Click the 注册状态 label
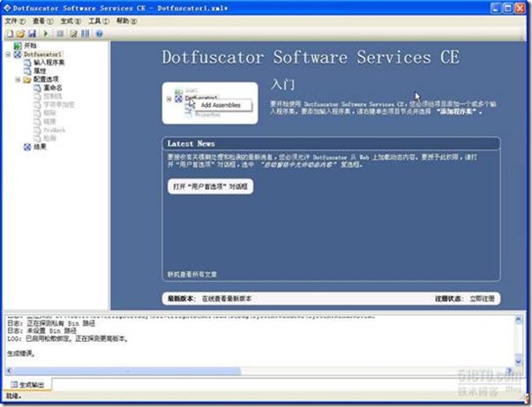532x407 pixels. 449,298
